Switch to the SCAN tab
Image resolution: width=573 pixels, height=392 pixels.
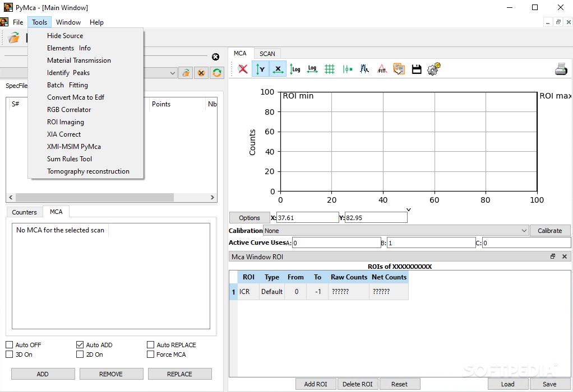coord(267,54)
